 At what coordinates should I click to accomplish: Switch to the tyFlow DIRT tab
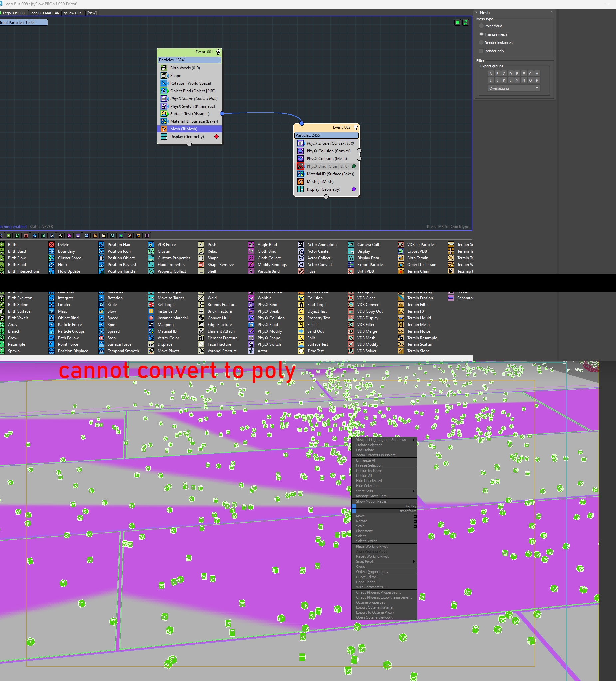[x=73, y=13]
